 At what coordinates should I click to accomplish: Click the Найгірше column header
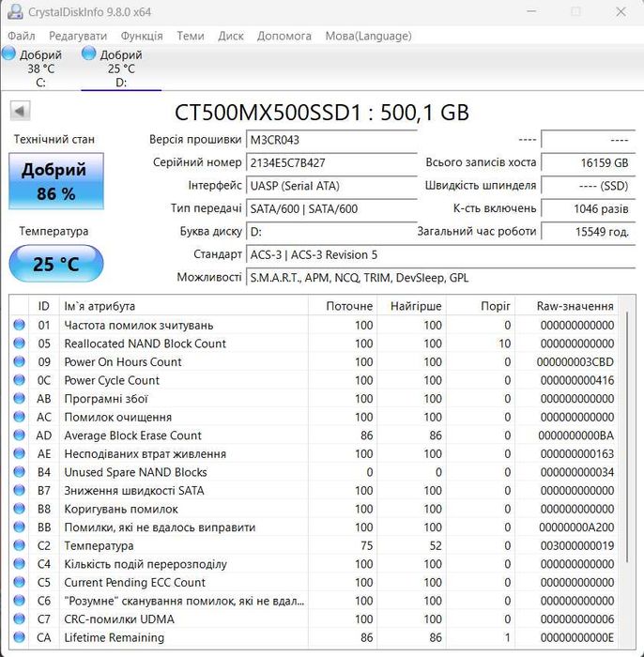coord(411,306)
